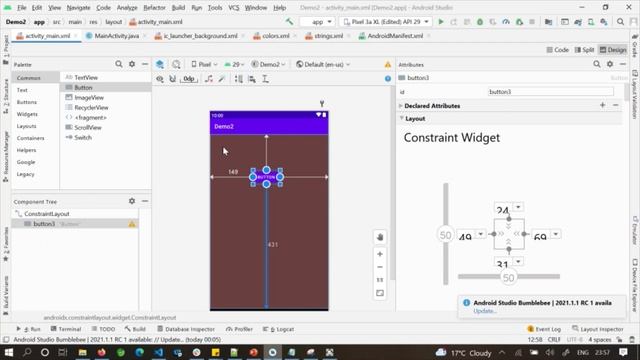Open the Layout Inspector
640x360 pixels.
(598, 329)
